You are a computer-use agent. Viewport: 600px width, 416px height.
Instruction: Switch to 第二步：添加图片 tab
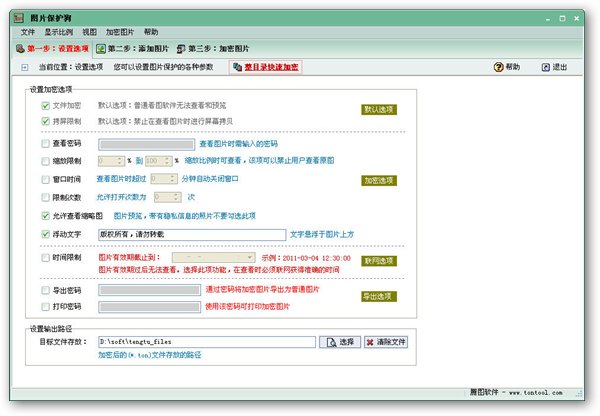point(132,49)
